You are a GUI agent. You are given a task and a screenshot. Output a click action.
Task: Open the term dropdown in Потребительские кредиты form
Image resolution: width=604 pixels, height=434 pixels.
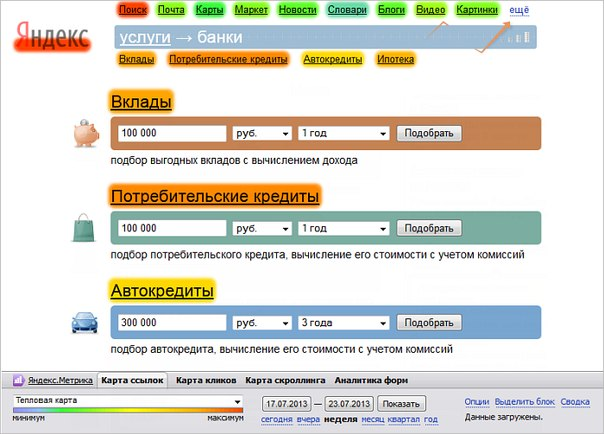click(343, 228)
